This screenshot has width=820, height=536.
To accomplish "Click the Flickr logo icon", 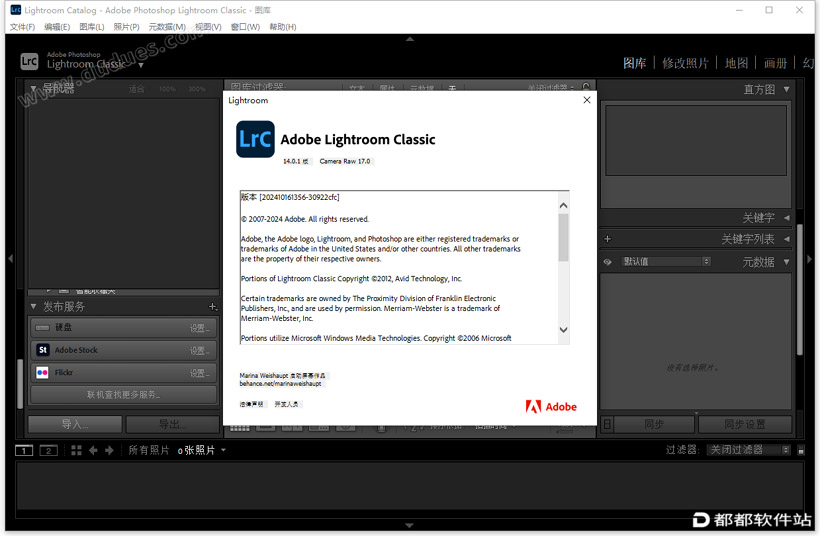I will pyautogui.click(x=43, y=372).
